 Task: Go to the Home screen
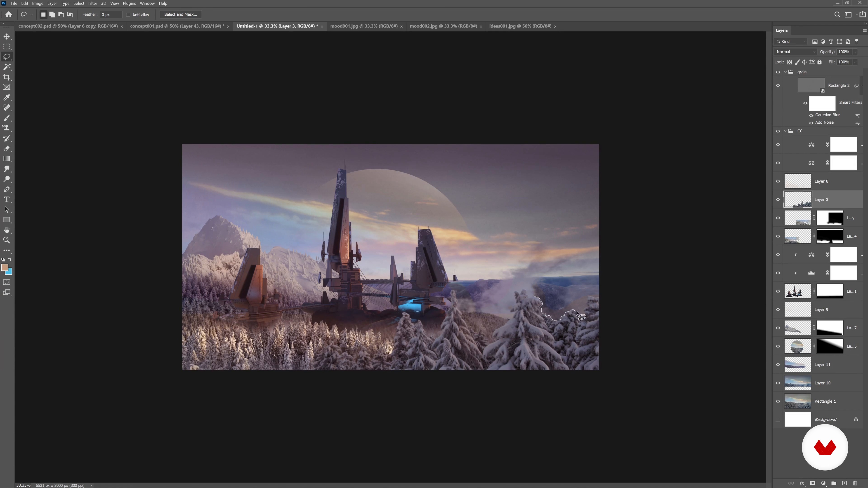coord(9,14)
